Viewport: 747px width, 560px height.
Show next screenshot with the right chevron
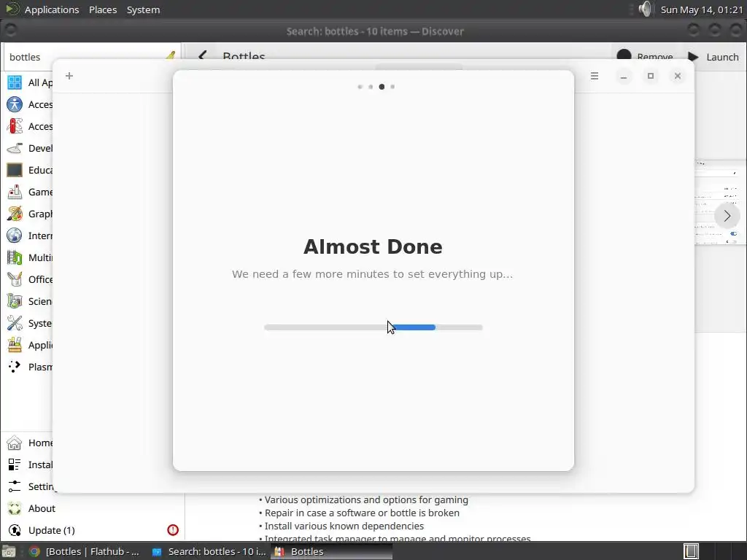[727, 216]
